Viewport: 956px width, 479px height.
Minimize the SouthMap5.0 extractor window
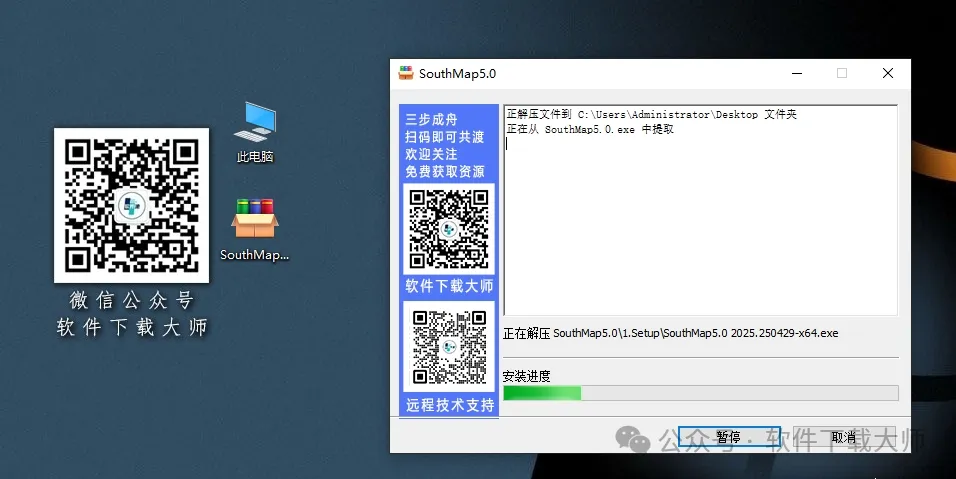797,73
